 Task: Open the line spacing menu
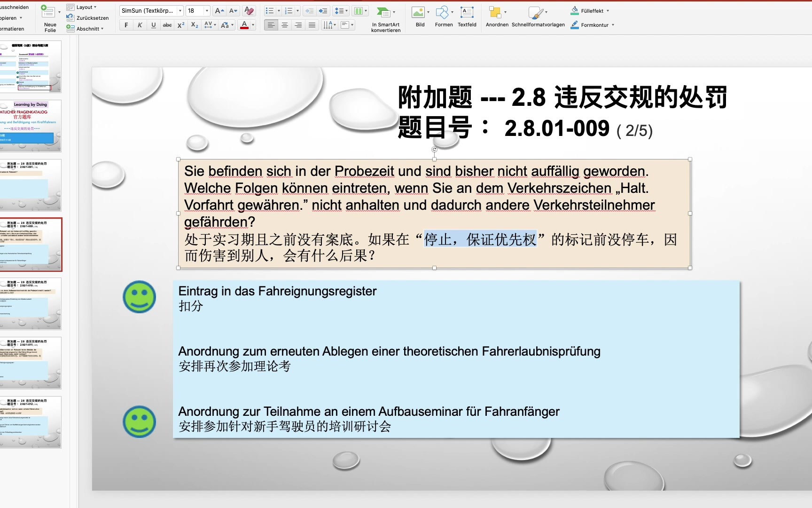click(341, 10)
